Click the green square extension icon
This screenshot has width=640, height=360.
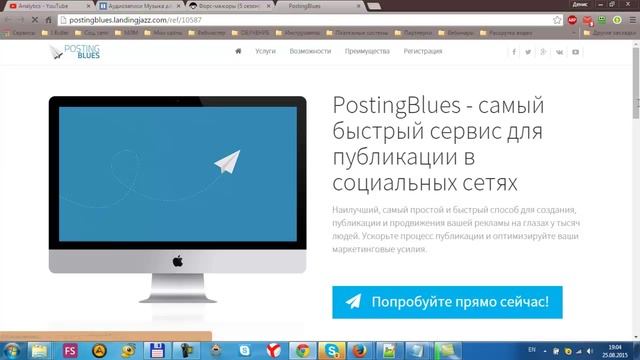(602, 20)
